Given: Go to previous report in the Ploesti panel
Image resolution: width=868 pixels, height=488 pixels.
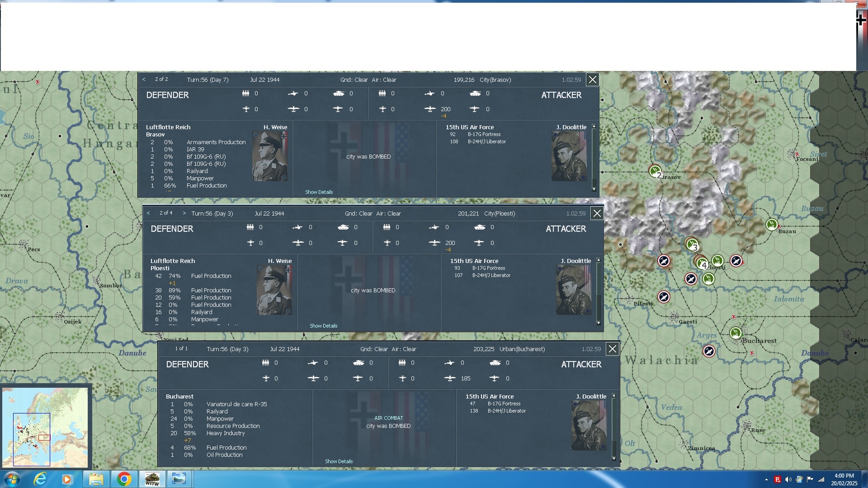Looking at the screenshot, I should 148,213.
